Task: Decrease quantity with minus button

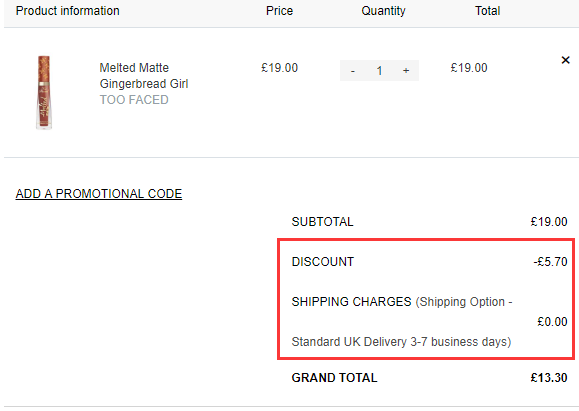Action: tap(353, 71)
